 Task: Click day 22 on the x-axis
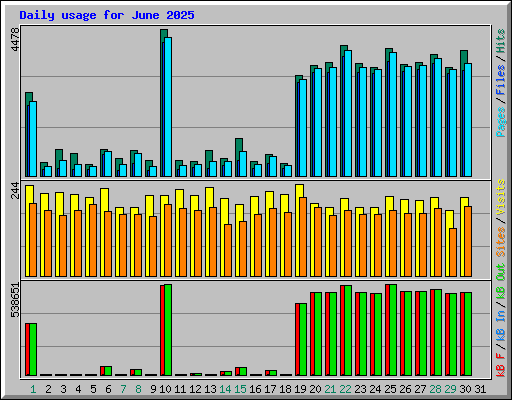coord(345,389)
